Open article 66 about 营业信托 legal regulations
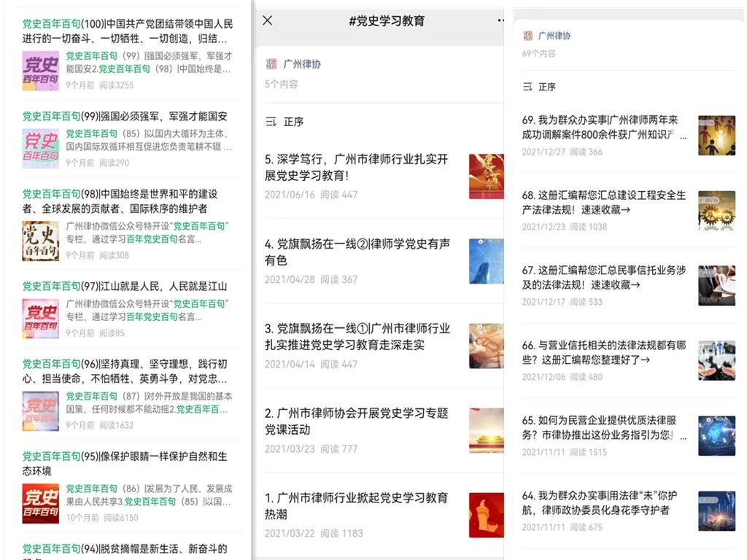747x560 pixels. coord(604,352)
